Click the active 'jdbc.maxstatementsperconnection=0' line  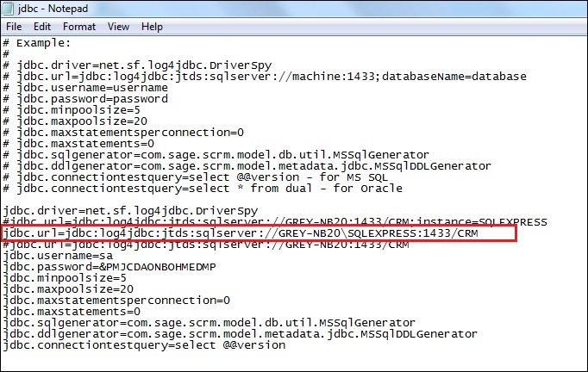pos(116,301)
